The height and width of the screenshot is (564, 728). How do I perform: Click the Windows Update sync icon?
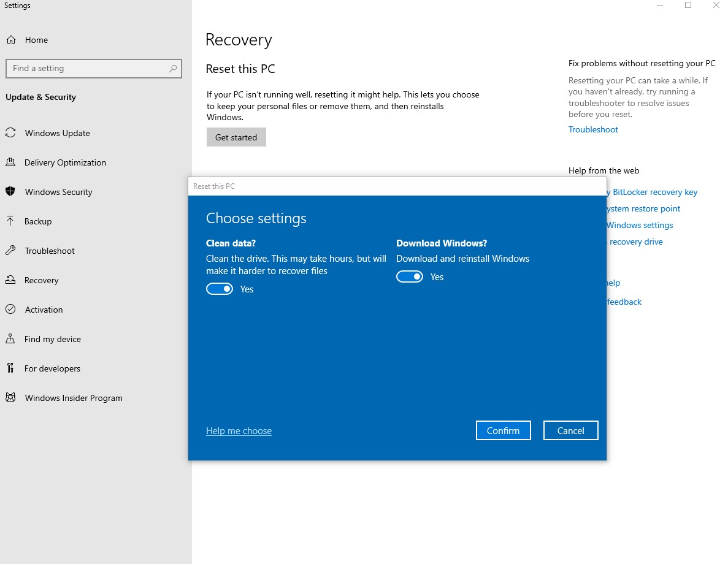pos(10,133)
